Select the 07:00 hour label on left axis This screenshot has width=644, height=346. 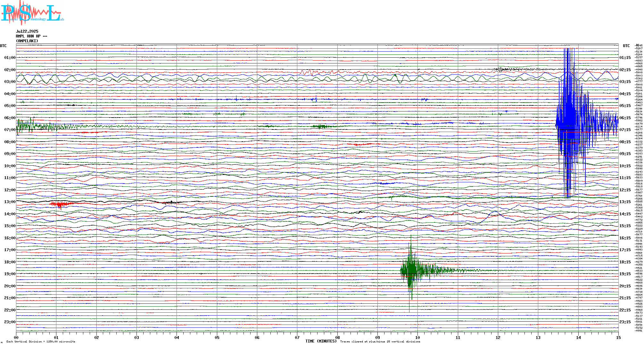click(x=10, y=130)
